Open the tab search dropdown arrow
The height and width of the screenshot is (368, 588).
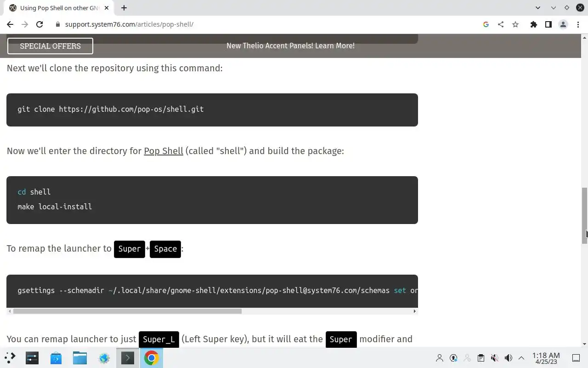pos(538,8)
